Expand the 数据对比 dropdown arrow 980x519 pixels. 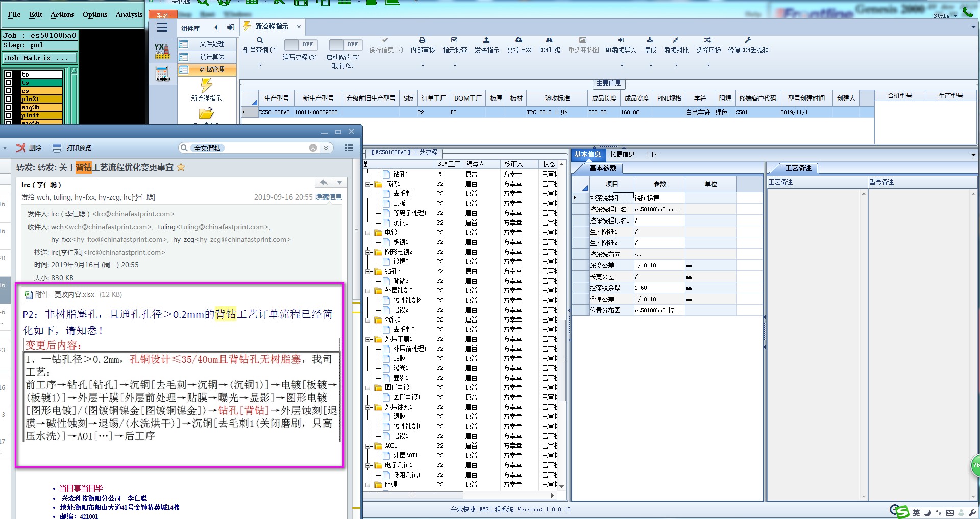(676, 65)
